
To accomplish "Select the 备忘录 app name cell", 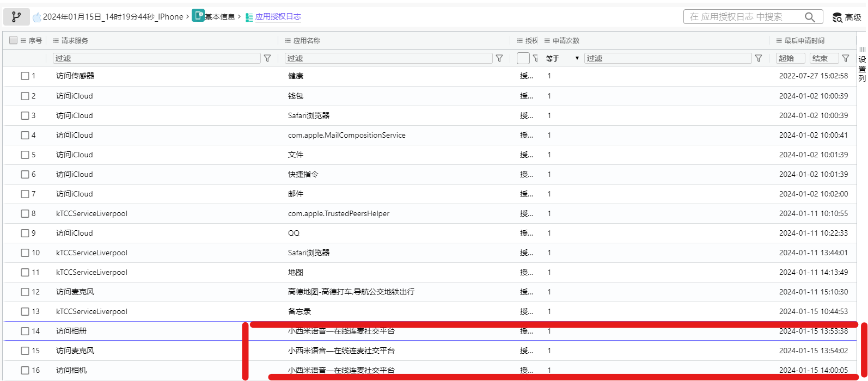I will (x=299, y=311).
